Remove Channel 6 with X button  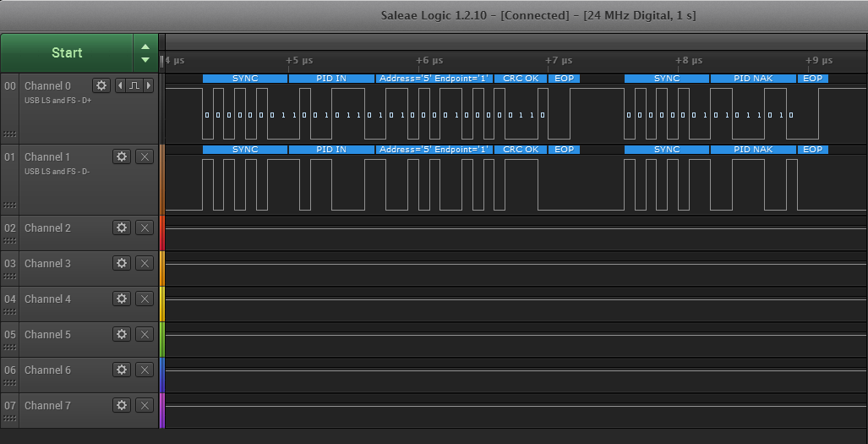[x=145, y=370]
